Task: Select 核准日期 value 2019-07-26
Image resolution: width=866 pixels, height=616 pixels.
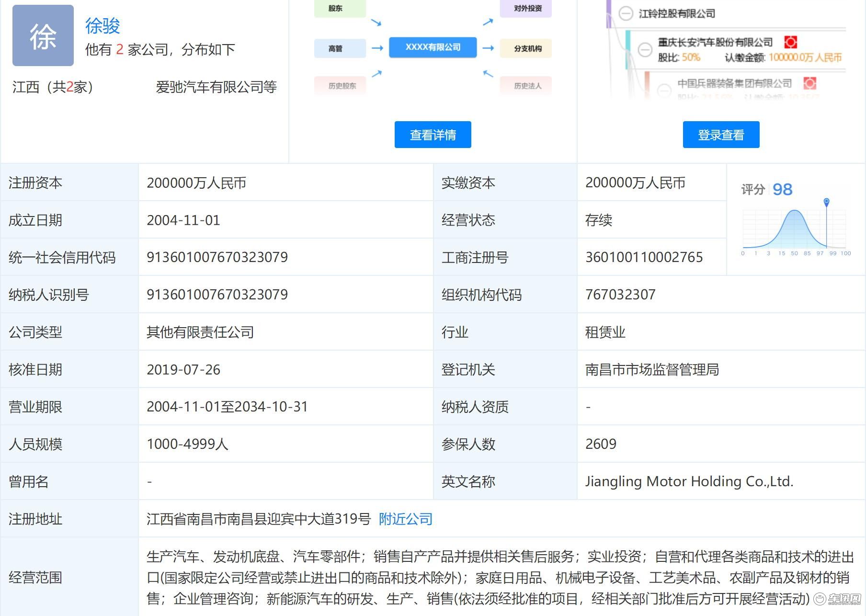Action: coord(183,370)
